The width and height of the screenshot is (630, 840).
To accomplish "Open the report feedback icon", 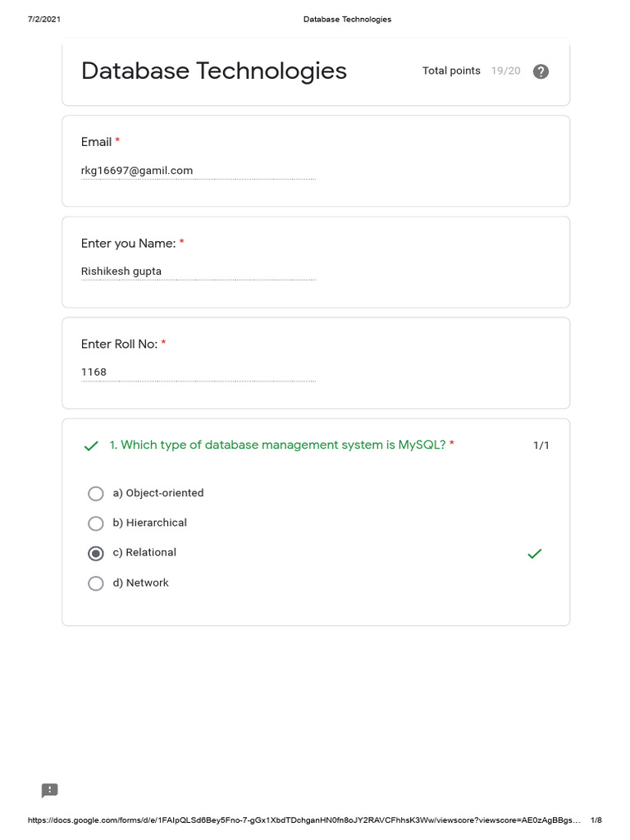I will [x=50, y=790].
